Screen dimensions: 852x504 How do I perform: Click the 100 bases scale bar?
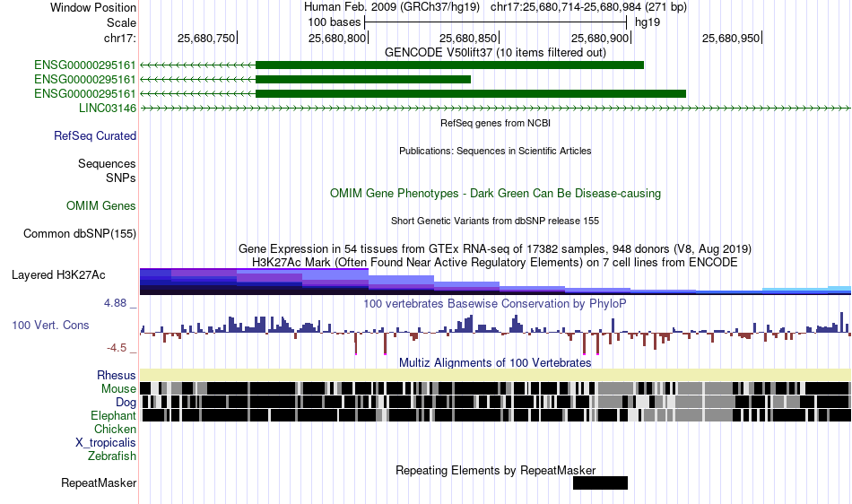pos(496,22)
